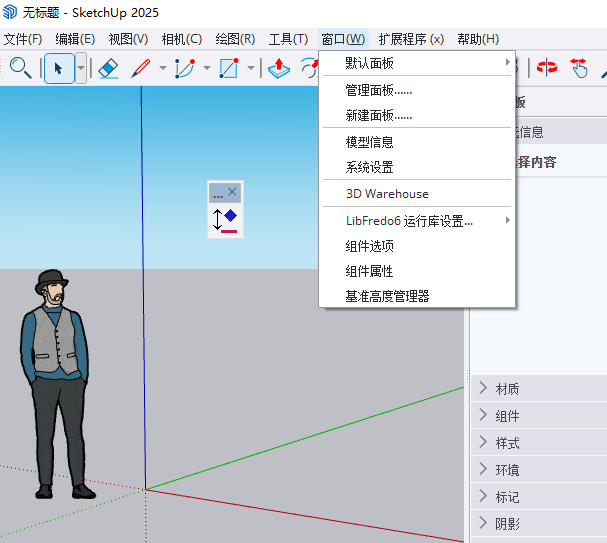Open 3D Warehouse from the menu
The image size is (607, 543).
[x=417, y=194]
